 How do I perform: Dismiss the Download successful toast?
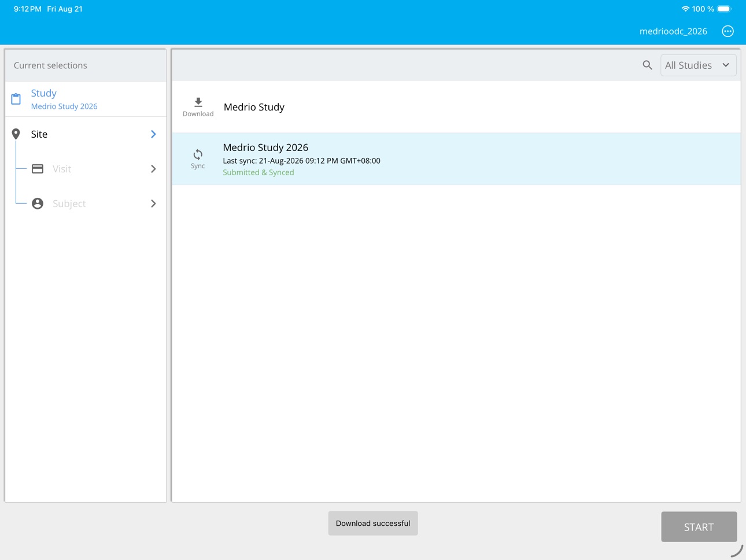(373, 523)
